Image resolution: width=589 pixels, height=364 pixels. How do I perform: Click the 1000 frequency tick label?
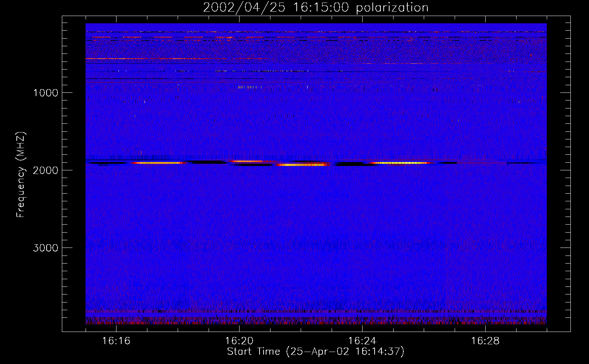pyautogui.click(x=46, y=93)
